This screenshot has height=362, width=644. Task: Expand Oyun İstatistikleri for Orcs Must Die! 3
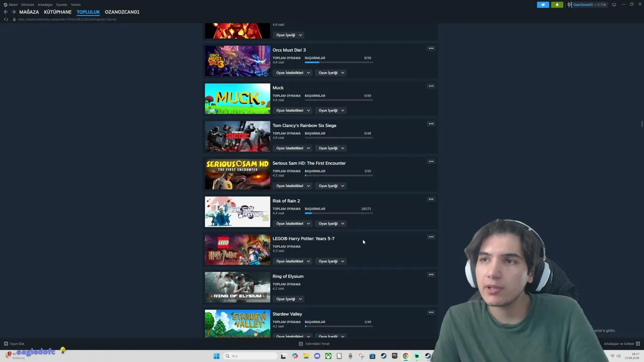[x=293, y=73]
